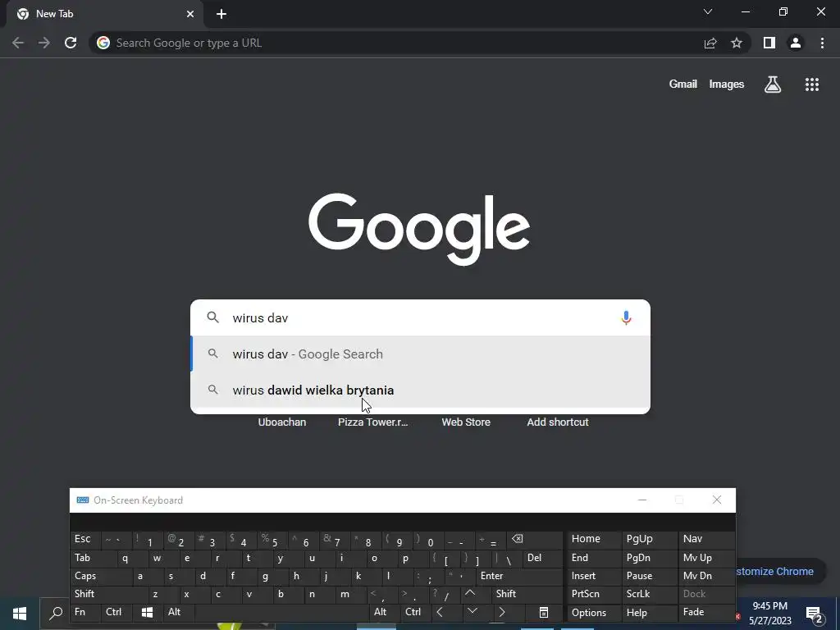Click the share page icon in the address bar
This screenshot has height=630, width=840.
710,43
